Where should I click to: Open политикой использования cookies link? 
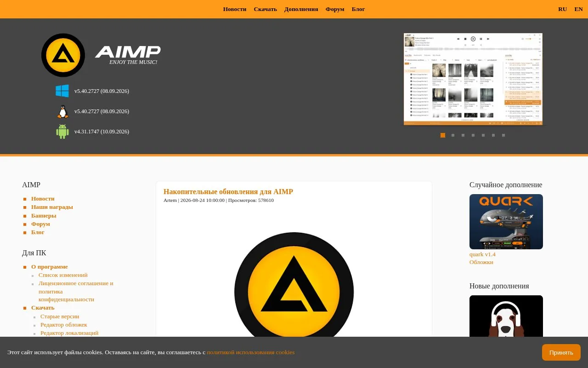251,352
